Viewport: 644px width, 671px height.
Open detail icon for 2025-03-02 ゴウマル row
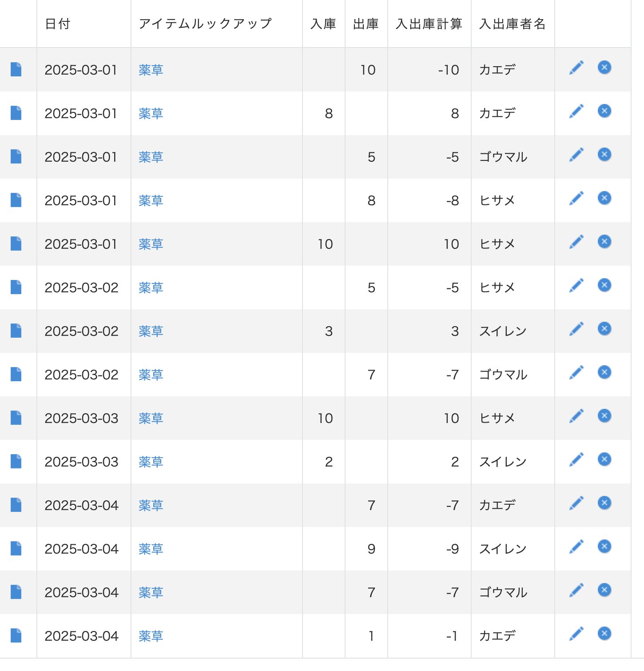pos(16,374)
